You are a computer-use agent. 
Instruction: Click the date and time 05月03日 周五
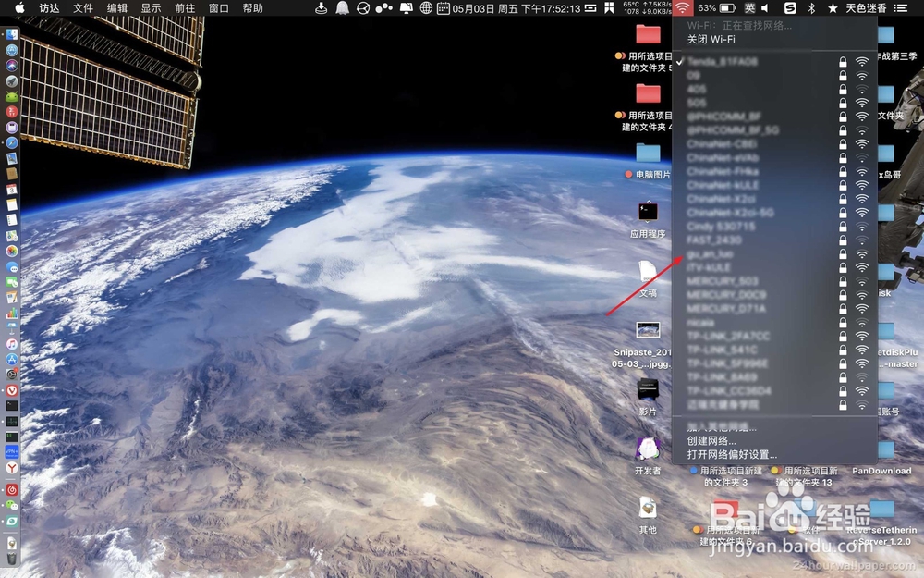(x=517, y=8)
